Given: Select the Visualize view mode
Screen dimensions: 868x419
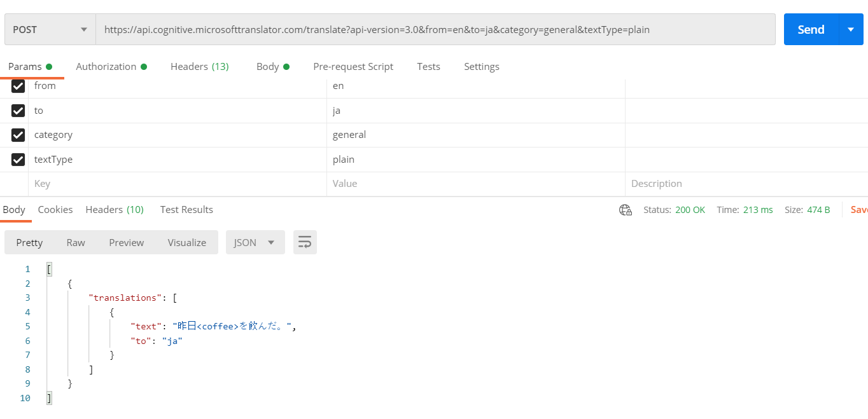Looking at the screenshot, I should coord(187,242).
